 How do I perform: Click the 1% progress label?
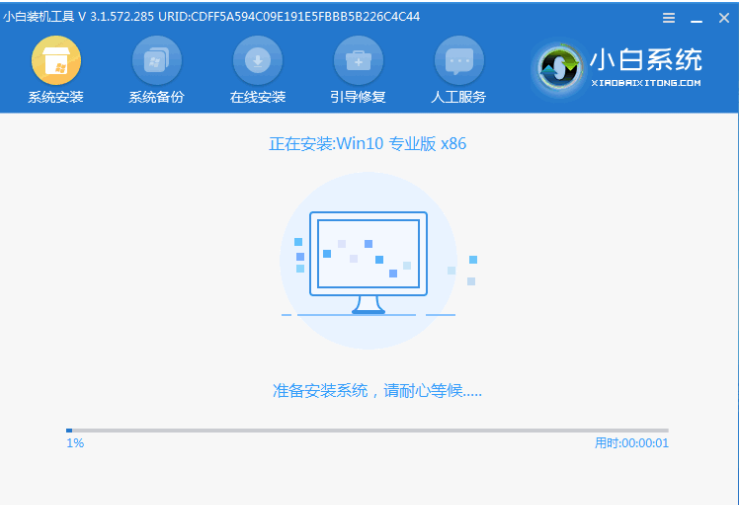(x=75, y=443)
